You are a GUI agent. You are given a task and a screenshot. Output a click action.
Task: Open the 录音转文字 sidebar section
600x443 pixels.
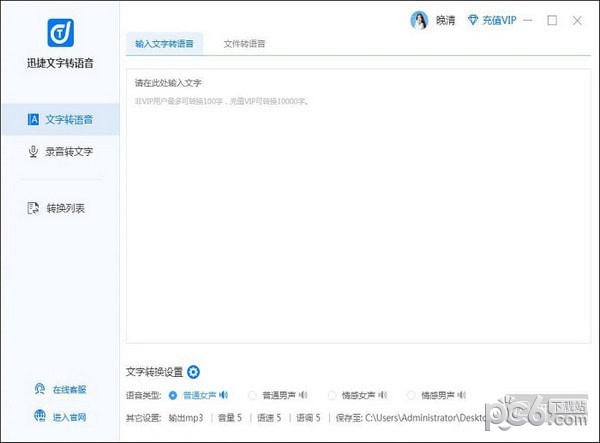(60, 151)
